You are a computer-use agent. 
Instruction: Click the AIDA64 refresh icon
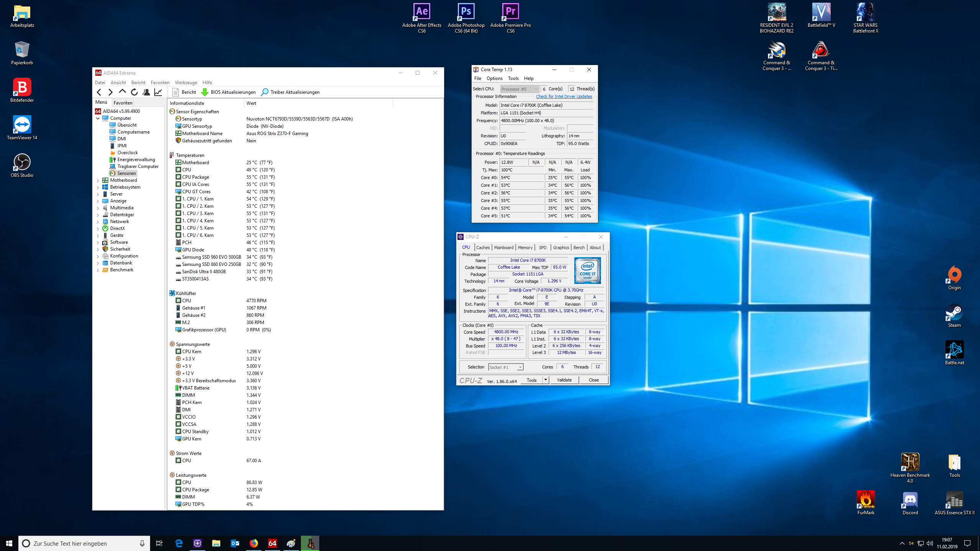click(x=134, y=92)
